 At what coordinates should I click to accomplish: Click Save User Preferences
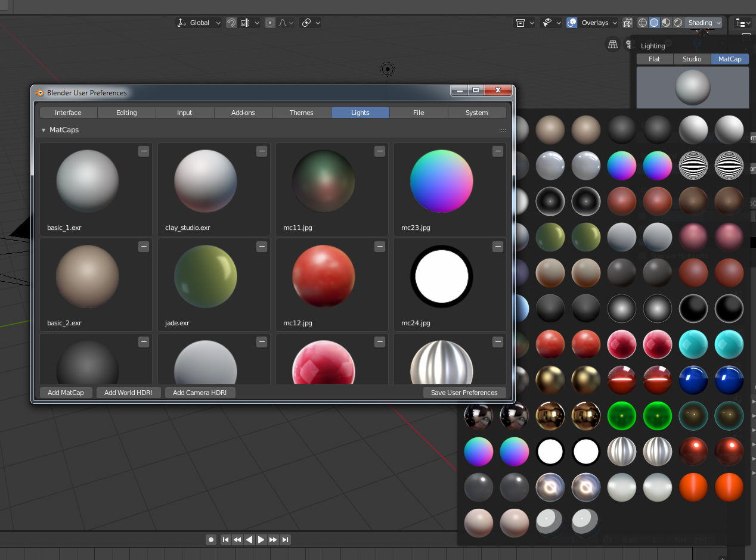(x=464, y=393)
